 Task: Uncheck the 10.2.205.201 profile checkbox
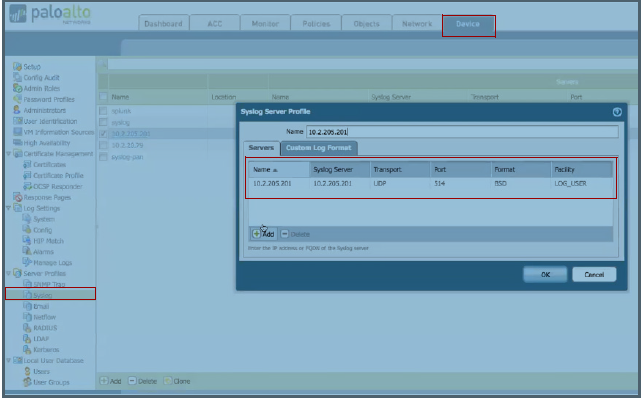pos(103,134)
